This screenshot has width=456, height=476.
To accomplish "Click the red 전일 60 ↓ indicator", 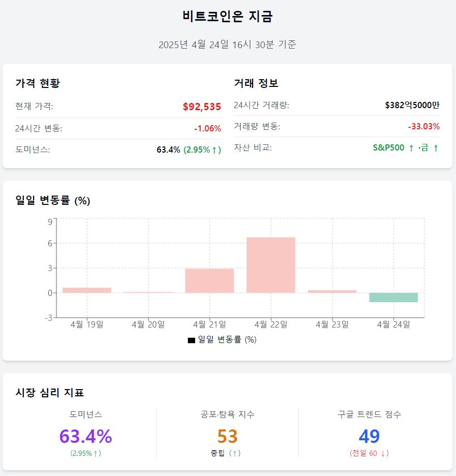I will pos(369,453).
